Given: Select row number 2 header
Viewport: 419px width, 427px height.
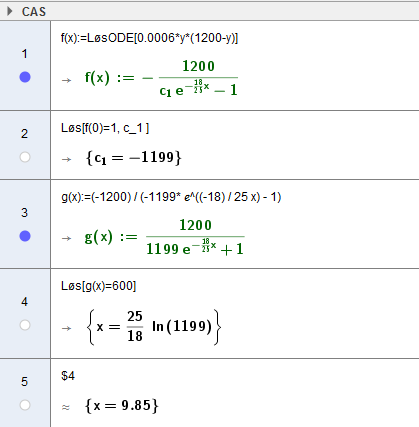Looking at the screenshot, I should 25,134.
